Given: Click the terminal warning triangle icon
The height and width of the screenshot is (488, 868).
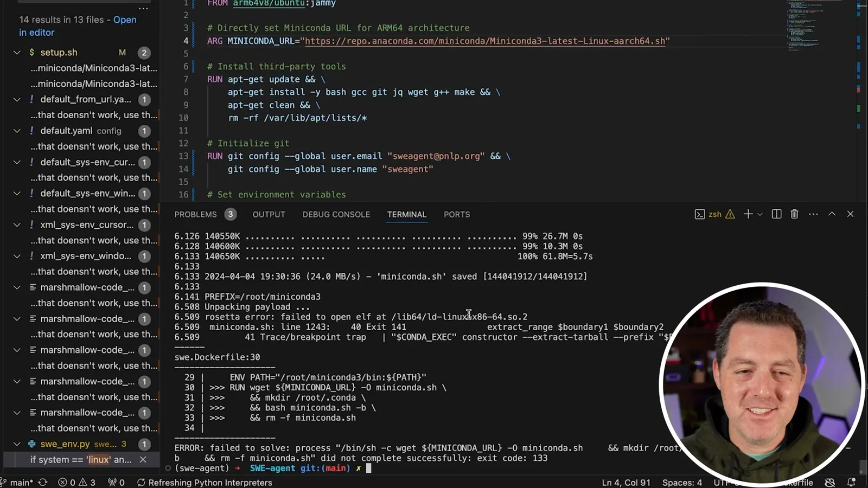Looking at the screenshot, I should (730, 214).
